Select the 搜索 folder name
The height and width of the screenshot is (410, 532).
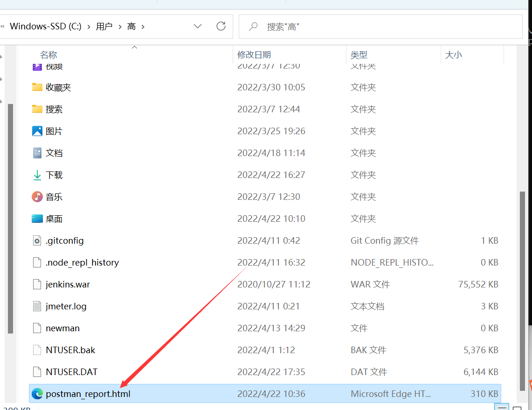pyautogui.click(x=54, y=109)
